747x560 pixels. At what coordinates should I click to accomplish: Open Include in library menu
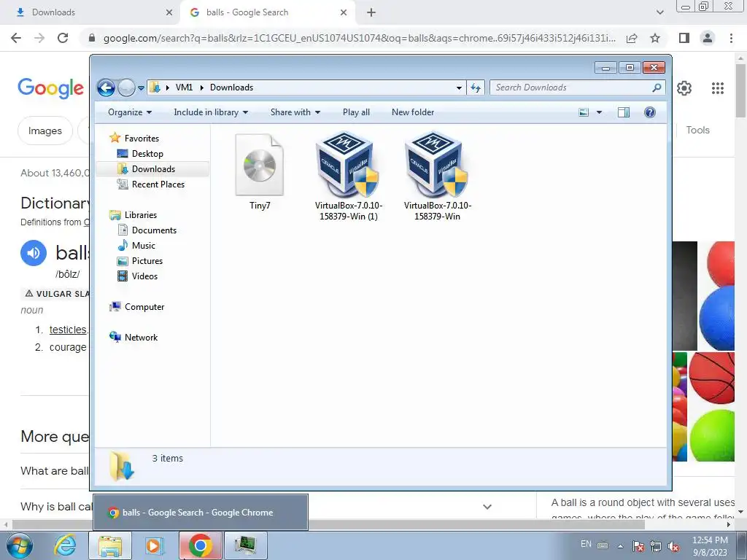[x=211, y=112]
